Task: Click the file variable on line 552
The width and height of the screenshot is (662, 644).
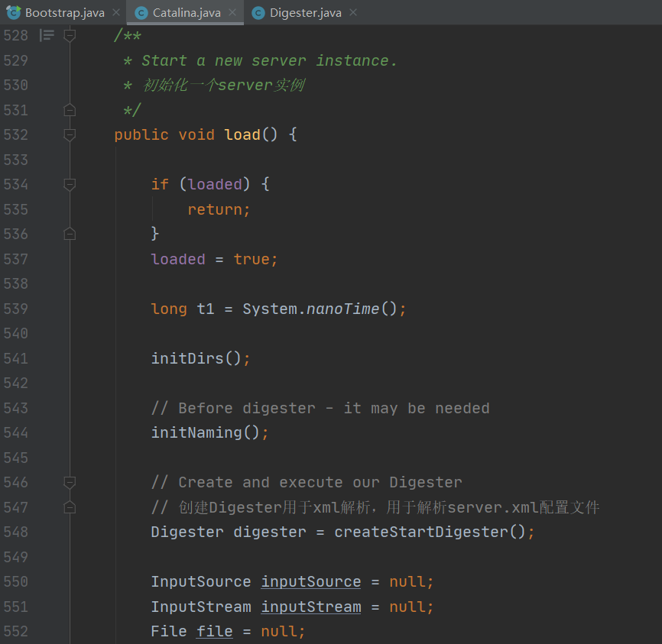Action: click(215, 631)
